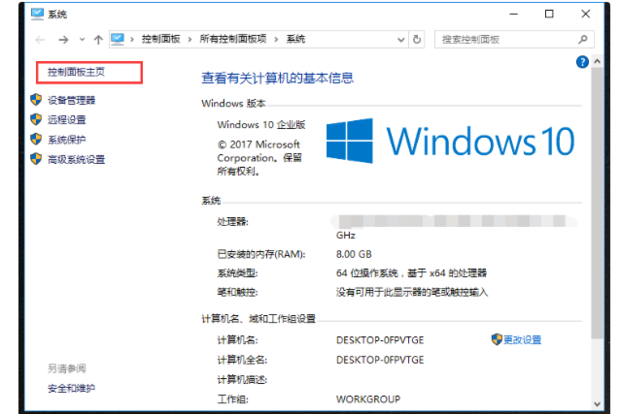Screen dimensions: 620x414
Task: Click the system window icon in title bar
Action: (37, 14)
